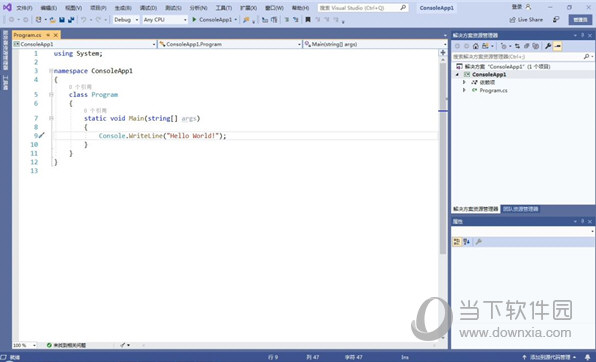Click the sync with active document icon
Image resolution: width=596 pixels, height=362 pixels.
517,46
